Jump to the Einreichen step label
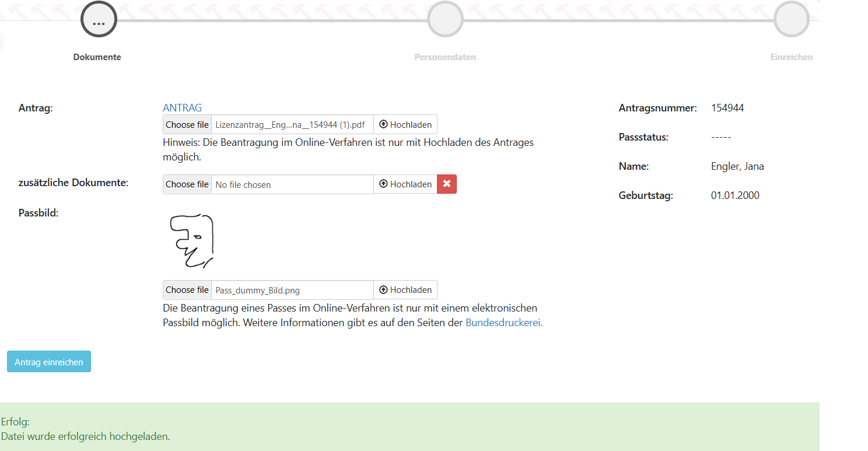Viewport: 868px width, 451px height. tap(791, 57)
